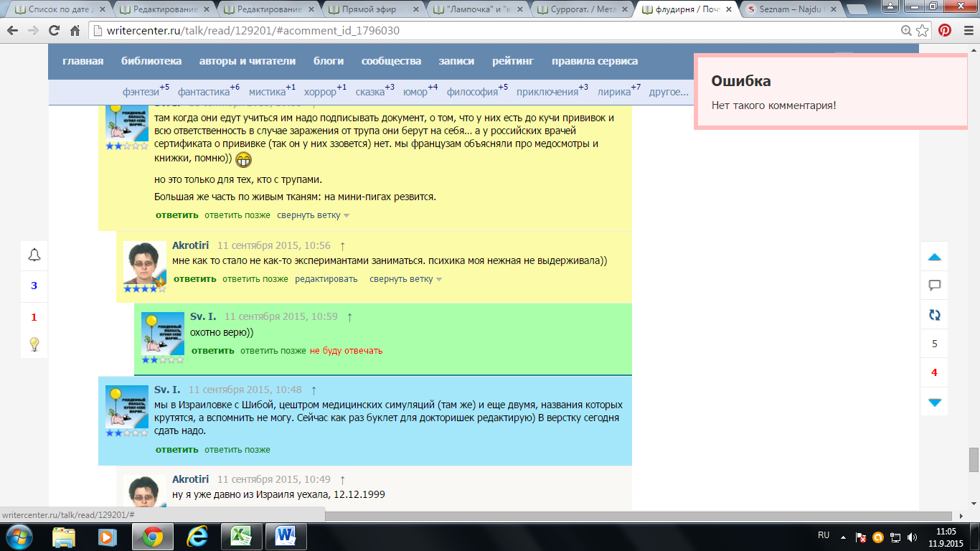
Task: Click the blue down arrow in right sidebar
Action: tap(934, 402)
